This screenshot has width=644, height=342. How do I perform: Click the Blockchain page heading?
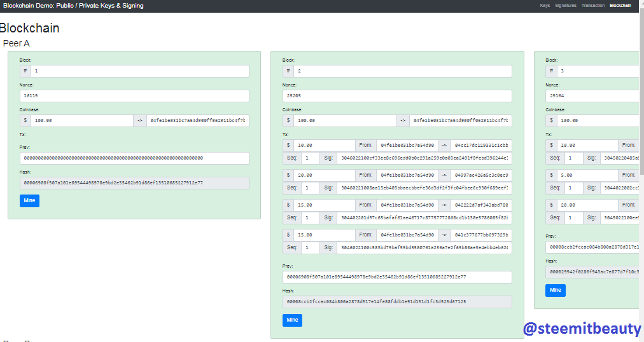29,28
